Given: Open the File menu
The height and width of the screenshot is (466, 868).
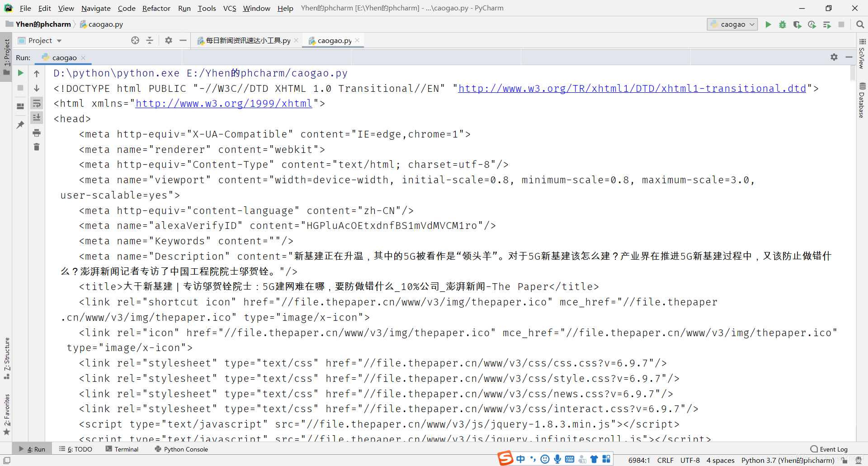Looking at the screenshot, I should (x=25, y=8).
